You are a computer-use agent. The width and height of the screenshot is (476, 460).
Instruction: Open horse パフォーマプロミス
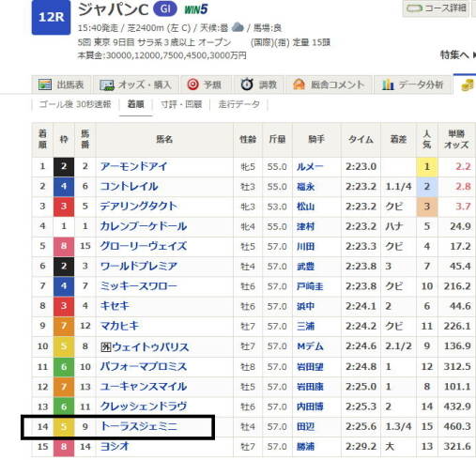(x=144, y=366)
